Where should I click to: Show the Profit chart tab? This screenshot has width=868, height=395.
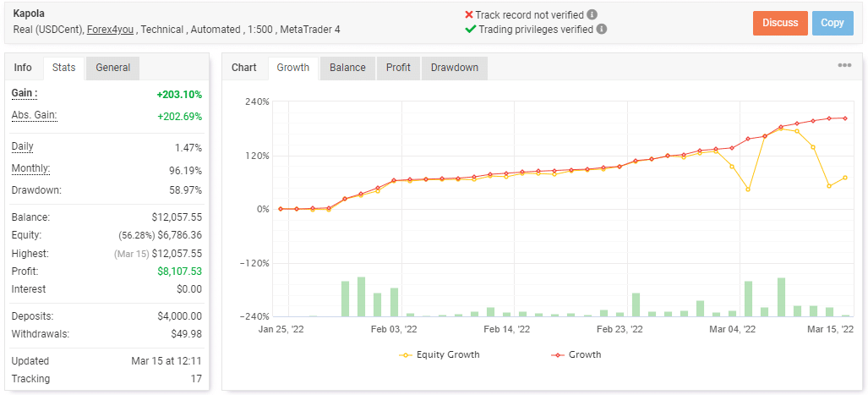pos(398,68)
